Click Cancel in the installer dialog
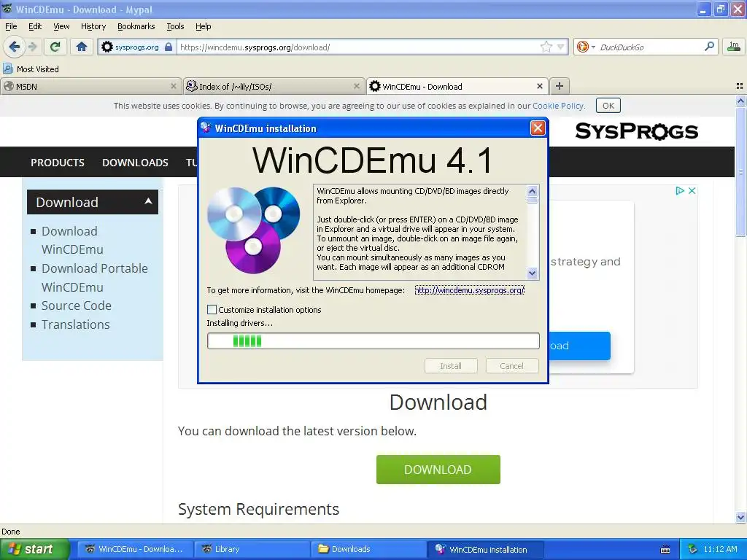 click(x=511, y=366)
